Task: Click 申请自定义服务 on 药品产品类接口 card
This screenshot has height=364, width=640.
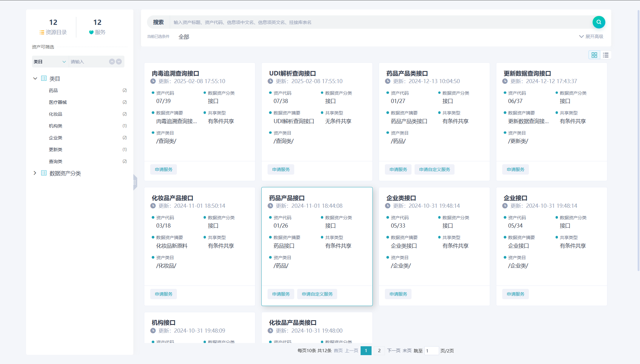Action: click(x=434, y=170)
